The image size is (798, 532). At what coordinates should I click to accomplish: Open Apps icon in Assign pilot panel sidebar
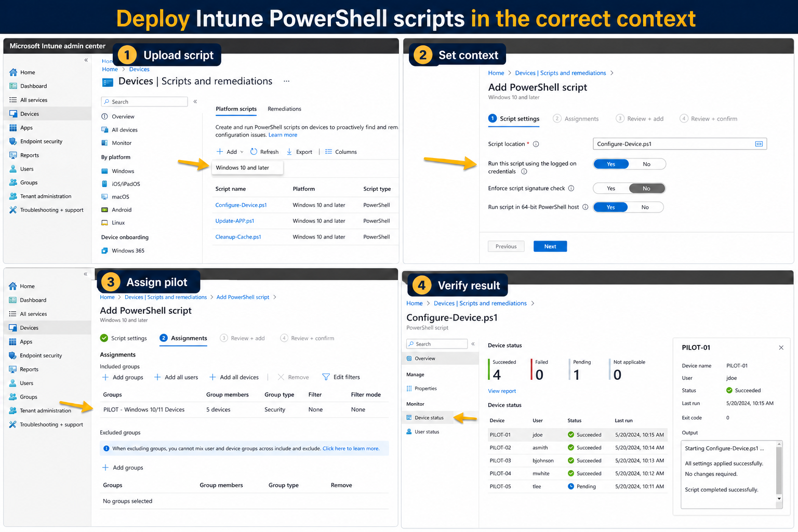tap(13, 342)
